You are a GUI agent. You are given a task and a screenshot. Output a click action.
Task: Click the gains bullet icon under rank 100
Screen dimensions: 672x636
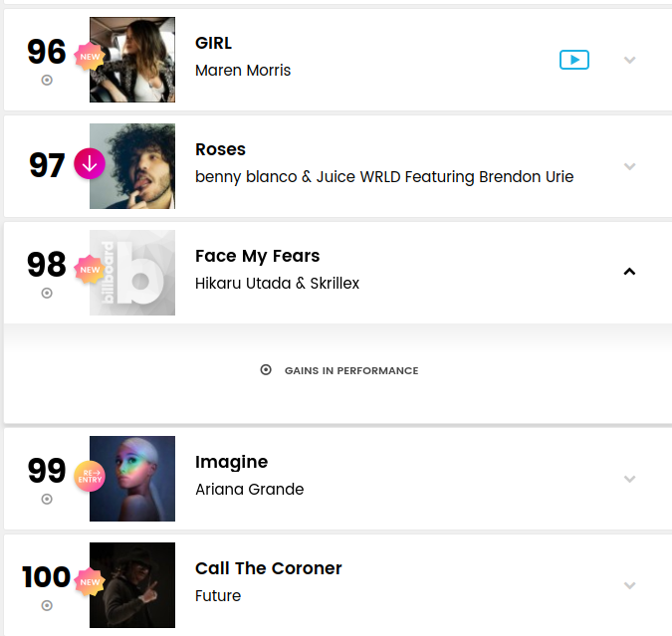pyautogui.click(x=47, y=605)
